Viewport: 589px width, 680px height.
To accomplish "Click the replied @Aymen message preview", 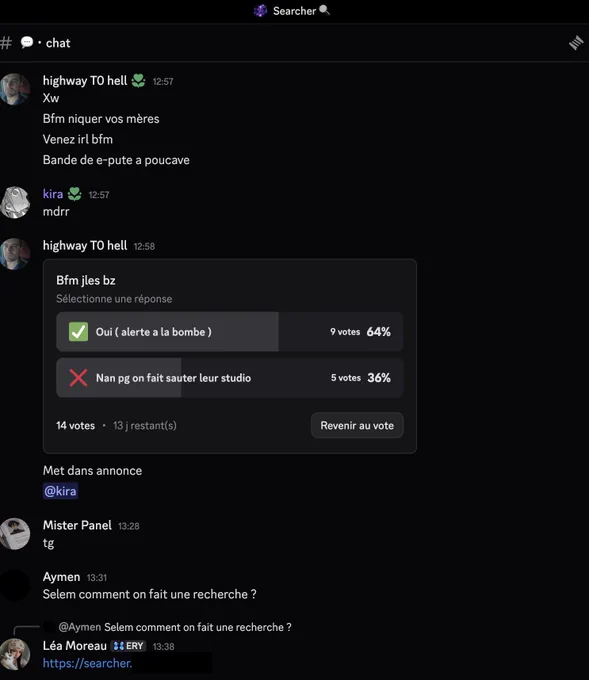I will point(175,627).
